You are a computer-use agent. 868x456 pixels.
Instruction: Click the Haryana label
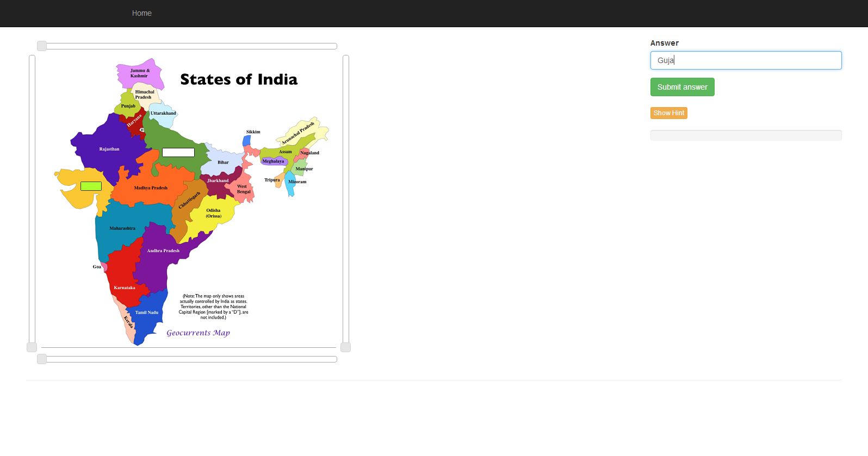tap(134, 120)
